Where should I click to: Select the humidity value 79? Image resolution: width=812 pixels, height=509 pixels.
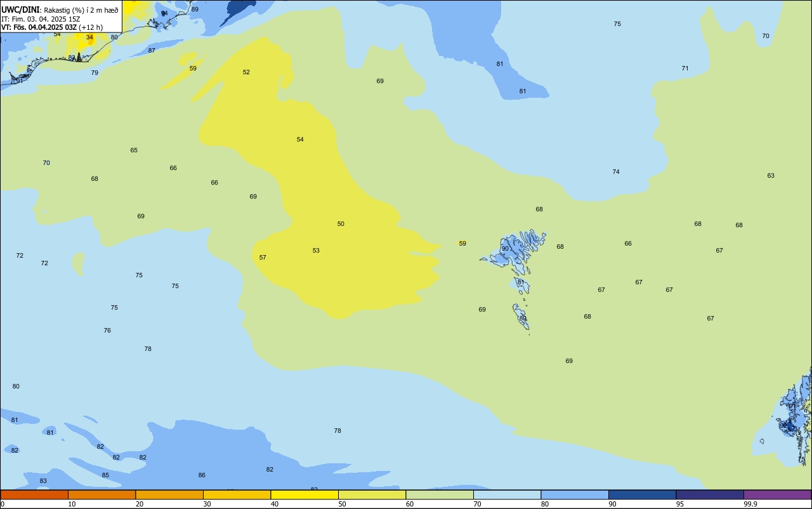[95, 73]
